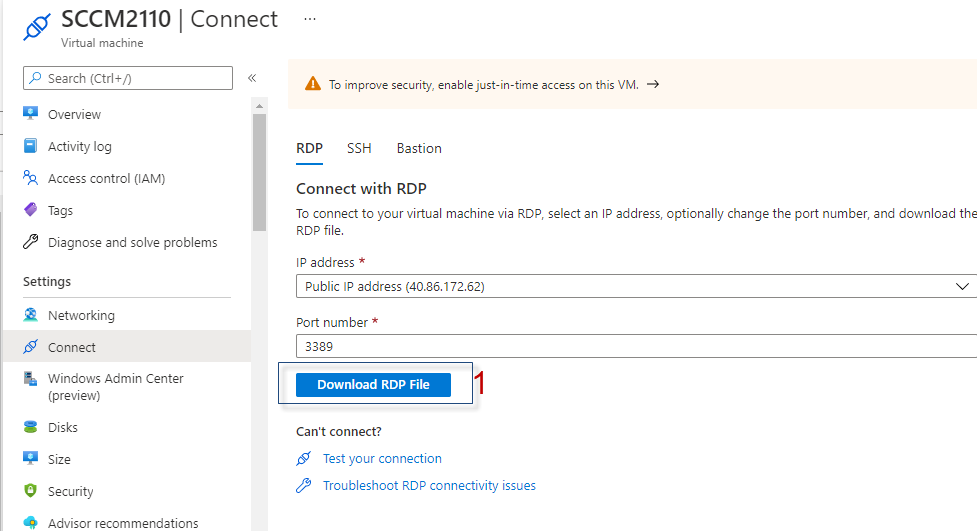Collapse the sidebar with double chevron

pyautogui.click(x=252, y=78)
